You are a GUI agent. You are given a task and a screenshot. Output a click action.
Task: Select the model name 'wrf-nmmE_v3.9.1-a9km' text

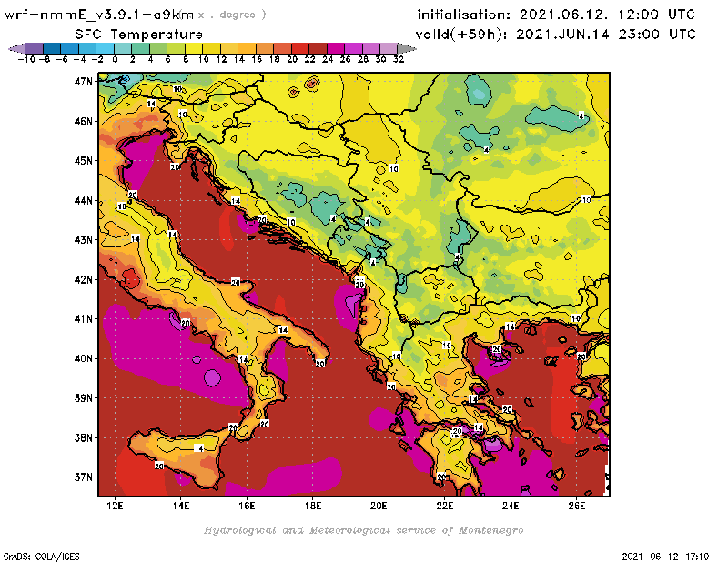click(99, 15)
